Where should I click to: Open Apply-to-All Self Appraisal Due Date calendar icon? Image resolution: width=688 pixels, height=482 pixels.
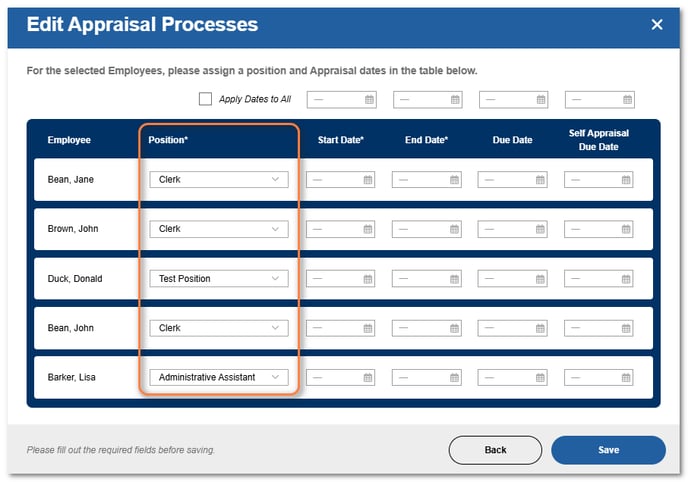[x=628, y=100]
